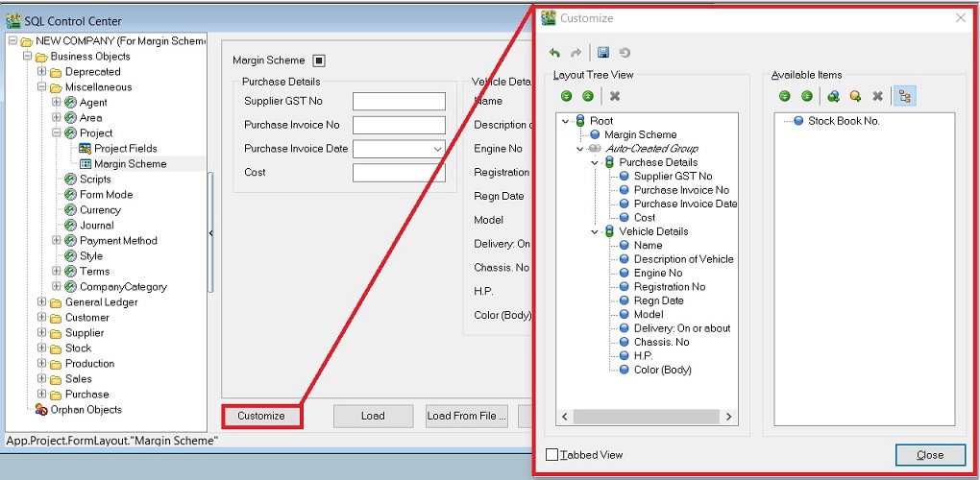Select Project Fields in the tree
The height and width of the screenshot is (480, 980).
tap(125, 149)
